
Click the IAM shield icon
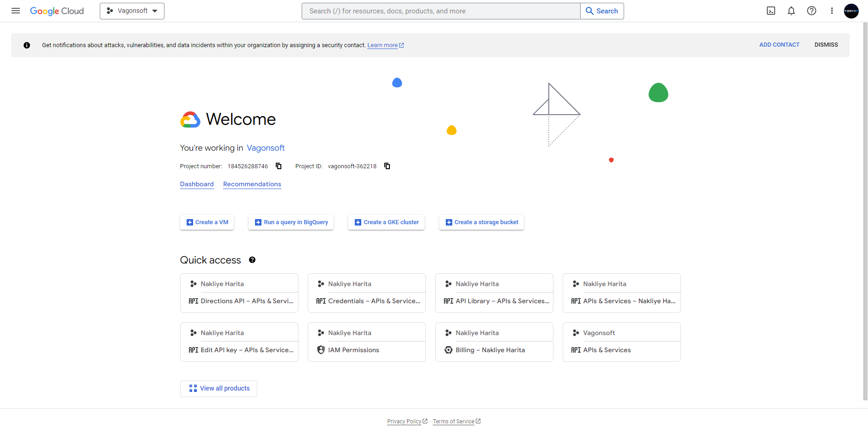click(321, 350)
